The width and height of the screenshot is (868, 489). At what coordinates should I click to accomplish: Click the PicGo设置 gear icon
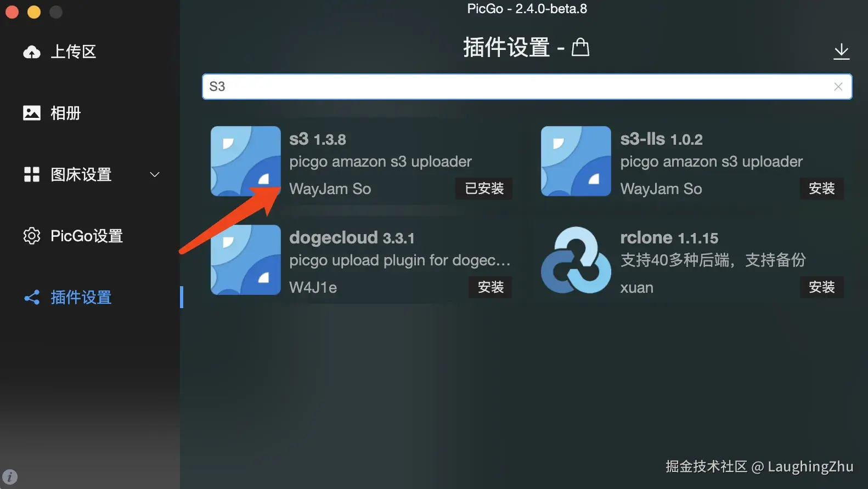[x=31, y=236]
